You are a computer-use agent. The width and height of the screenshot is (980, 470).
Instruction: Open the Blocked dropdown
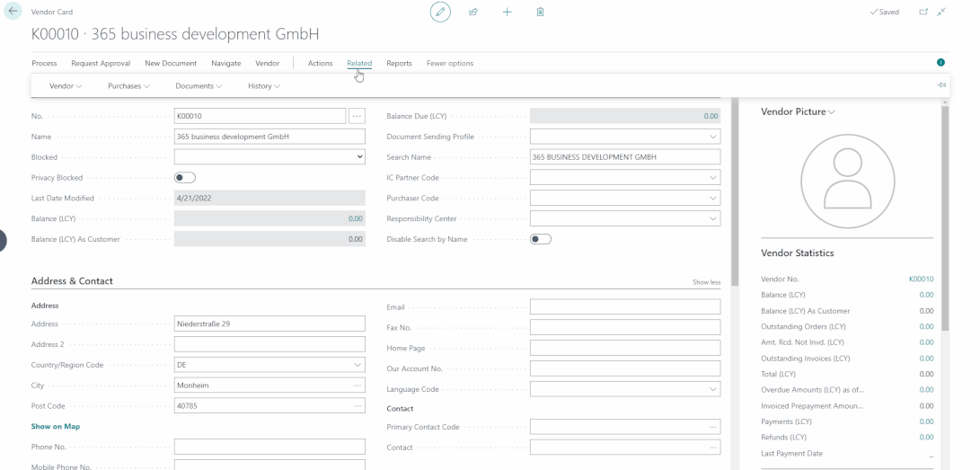[269, 157]
